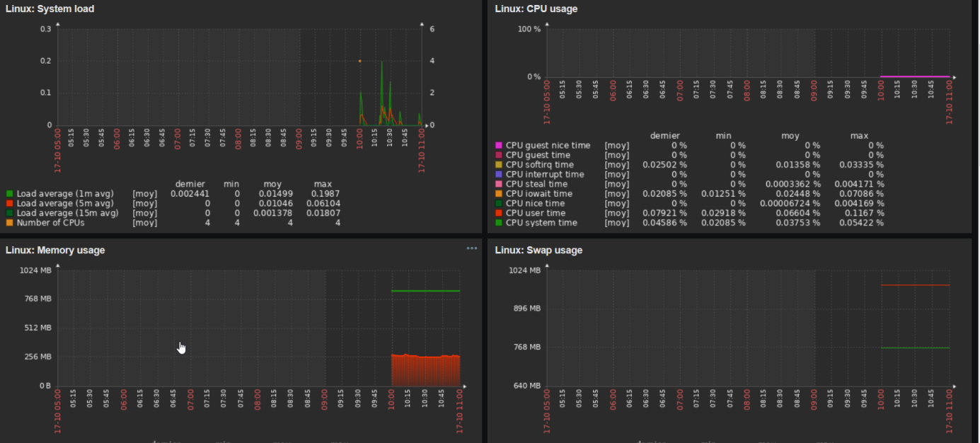The width and height of the screenshot is (980, 443).
Task: Click the red filled area in Memory usage graph
Action: (x=425, y=371)
